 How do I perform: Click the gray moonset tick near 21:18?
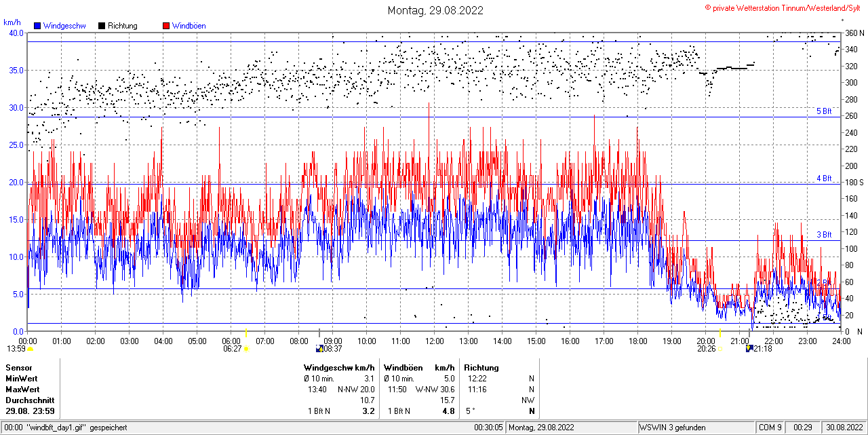(x=749, y=333)
